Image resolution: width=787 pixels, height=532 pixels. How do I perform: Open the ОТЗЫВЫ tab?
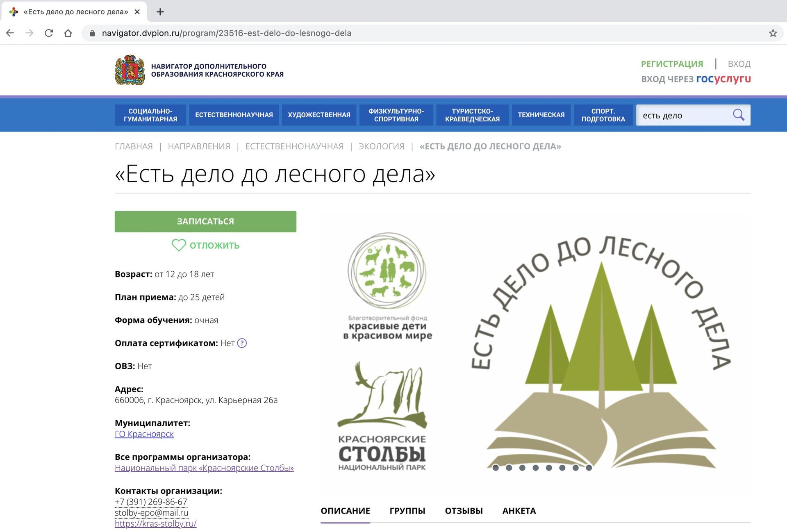click(x=464, y=511)
